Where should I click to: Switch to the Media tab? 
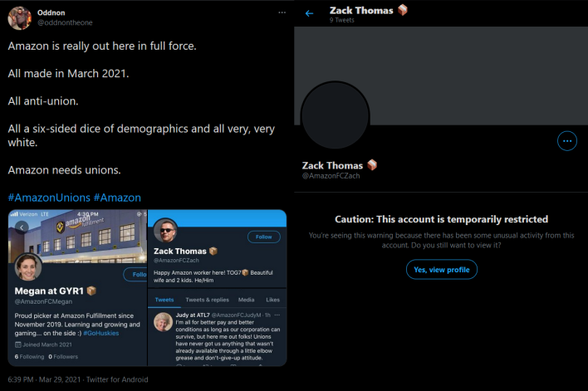tap(246, 300)
